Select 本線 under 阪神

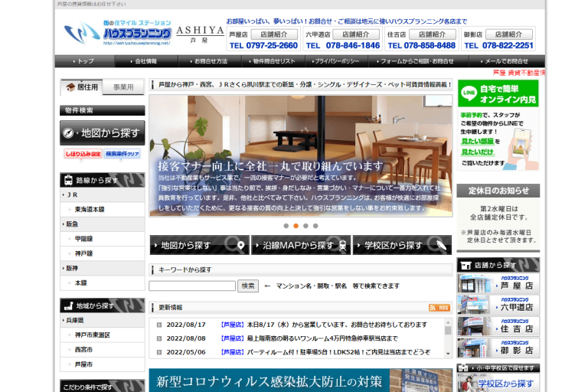(102, 283)
